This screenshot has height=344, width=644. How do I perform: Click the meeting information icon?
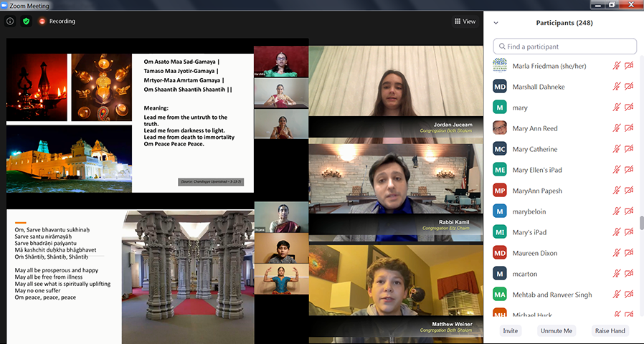coord(10,21)
